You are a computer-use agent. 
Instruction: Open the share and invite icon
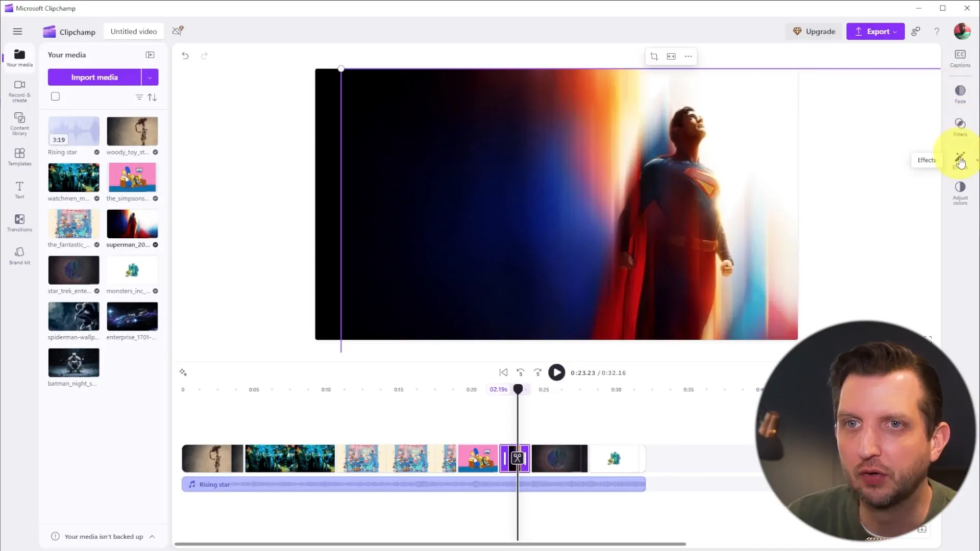point(916,31)
